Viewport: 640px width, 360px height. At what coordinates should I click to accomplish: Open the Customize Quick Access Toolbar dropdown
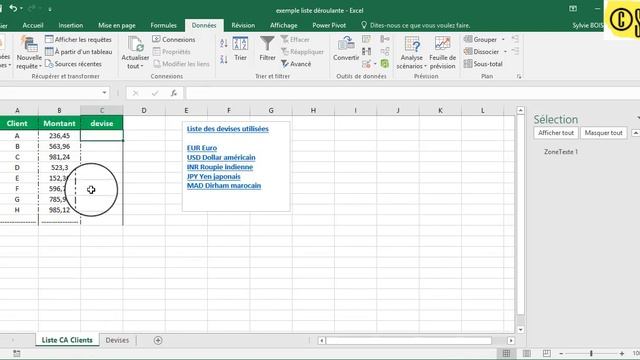click(50, 9)
